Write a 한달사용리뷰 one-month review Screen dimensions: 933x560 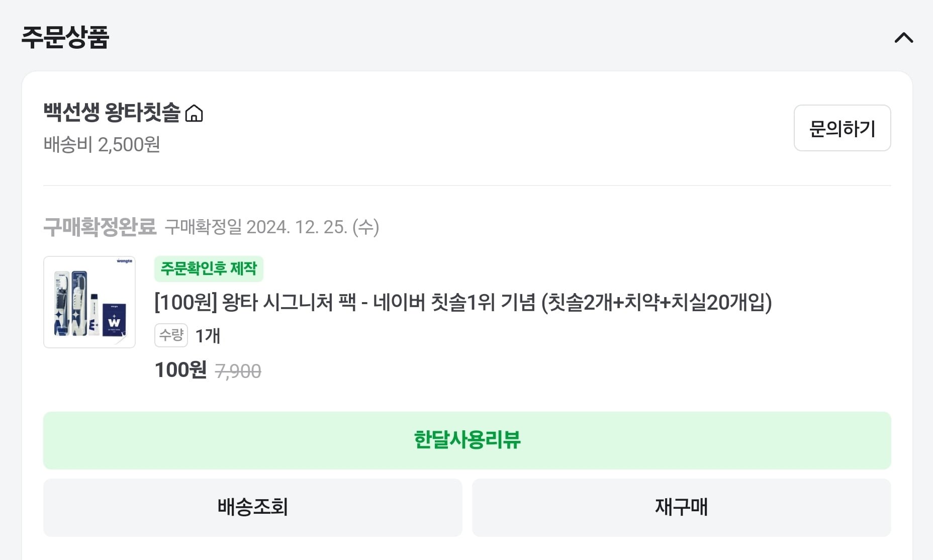467,440
